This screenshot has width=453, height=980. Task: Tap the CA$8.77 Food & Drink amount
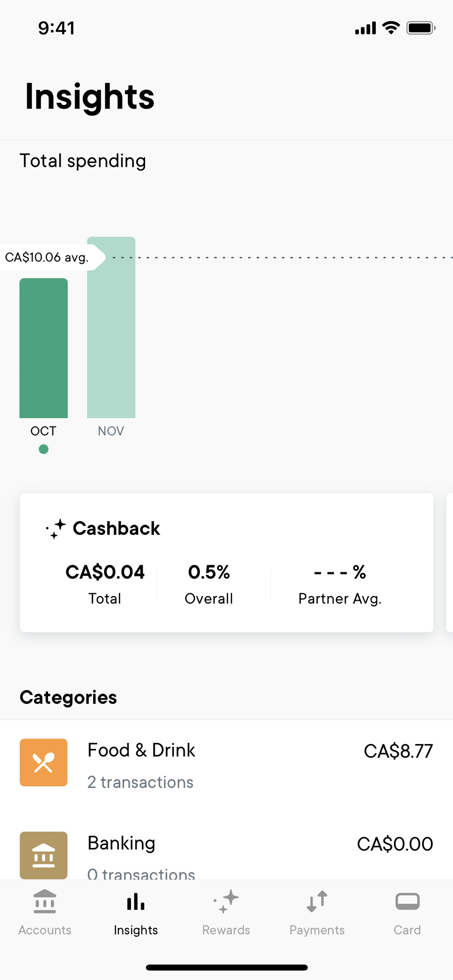(x=398, y=751)
